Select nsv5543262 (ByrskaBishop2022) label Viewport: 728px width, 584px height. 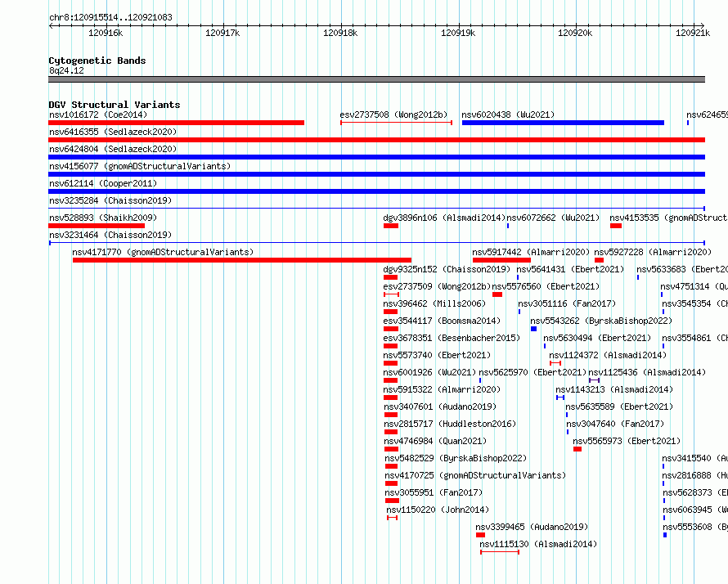601,321
